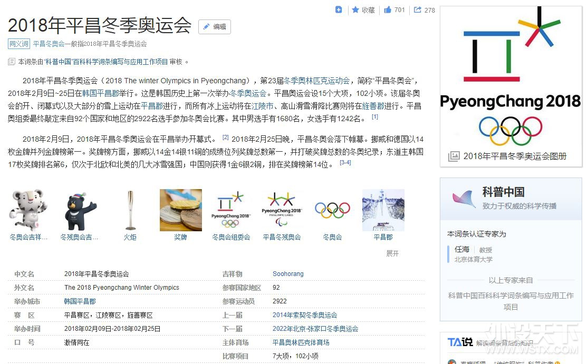Open 科普中国 project link in review notice
Screen dimensions: 588x364
point(107,62)
